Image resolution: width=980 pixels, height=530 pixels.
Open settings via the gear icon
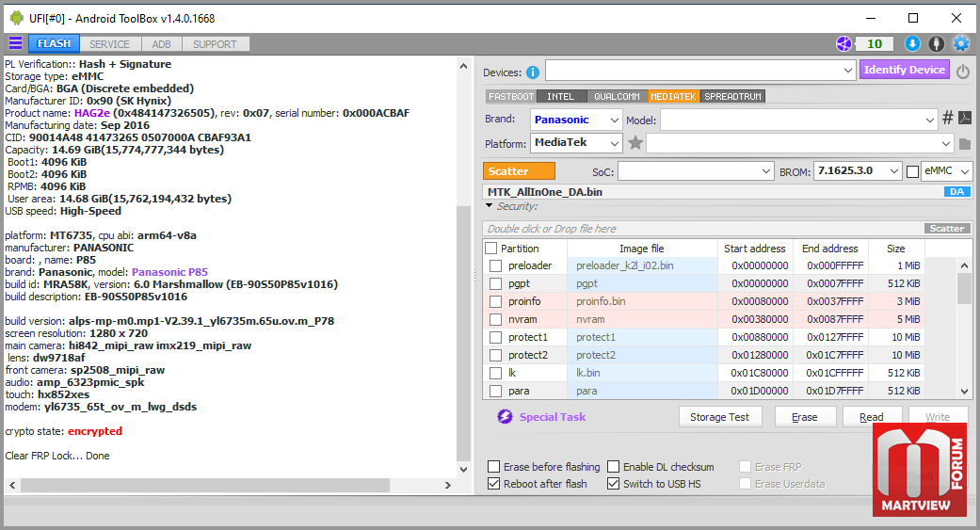[960, 43]
